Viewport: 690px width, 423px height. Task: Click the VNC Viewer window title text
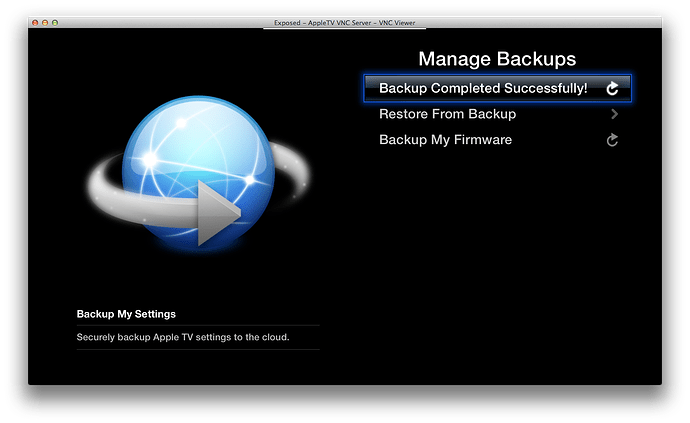pos(345,22)
